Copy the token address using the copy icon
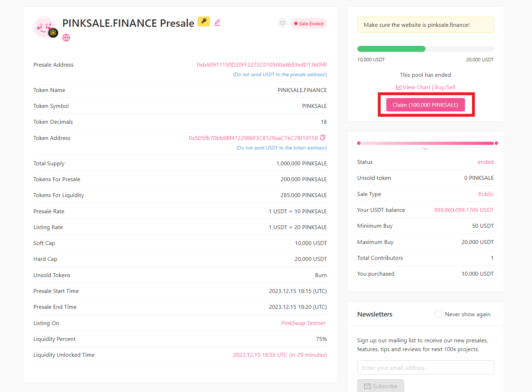Viewport: 532px width, 392px height. pyautogui.click(x=323, y=137)
